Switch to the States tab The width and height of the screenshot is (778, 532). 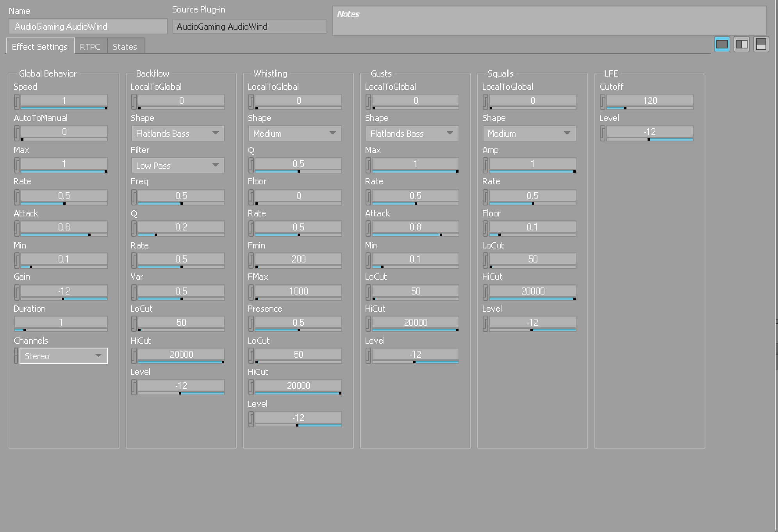[x=125, y=46]
